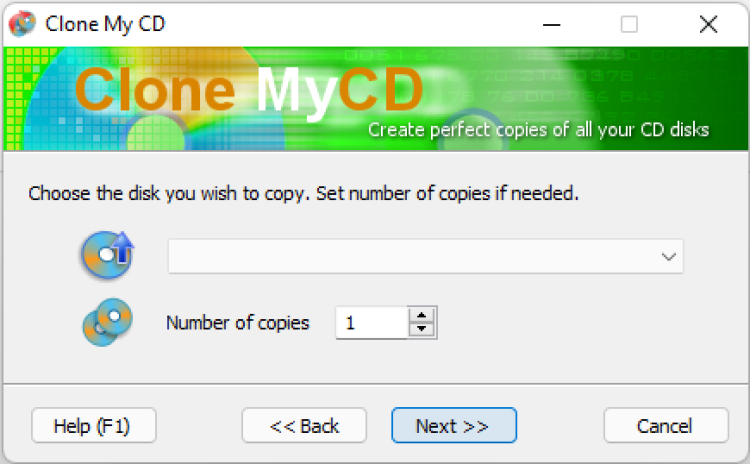Click the source disk icon with blue arrow
This screenshot has width=750, height=464.
click(x=107, y=255)
